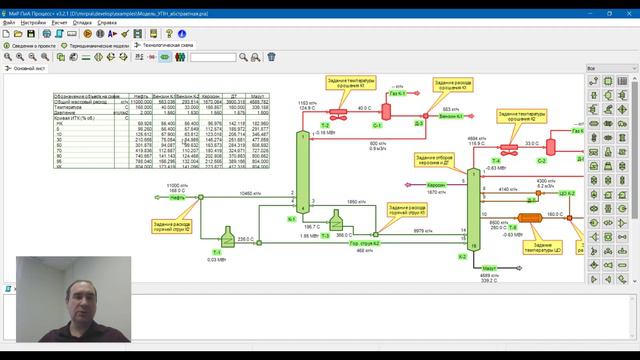Click the note 'Задание расхода горячей струи К2'
The width and height of the screenshot is (640, 360).
click(171, 227)
